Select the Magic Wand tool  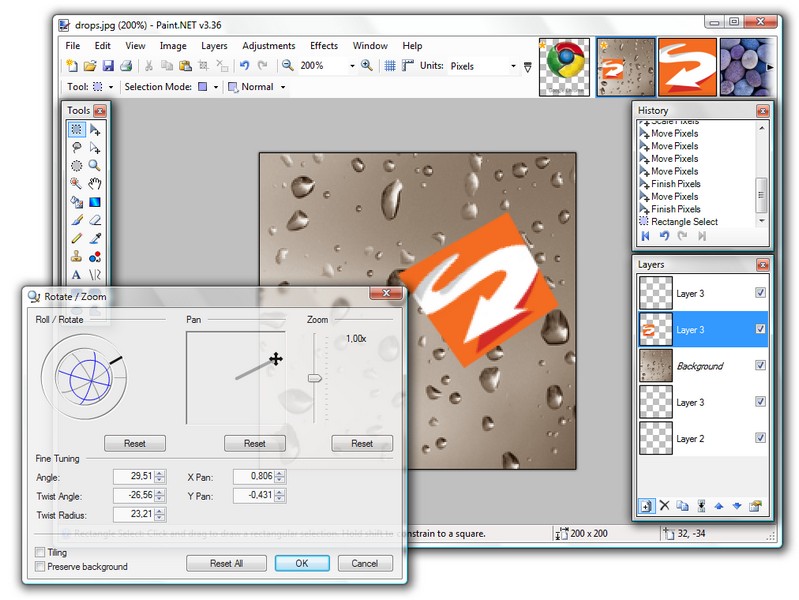(76, 184)
